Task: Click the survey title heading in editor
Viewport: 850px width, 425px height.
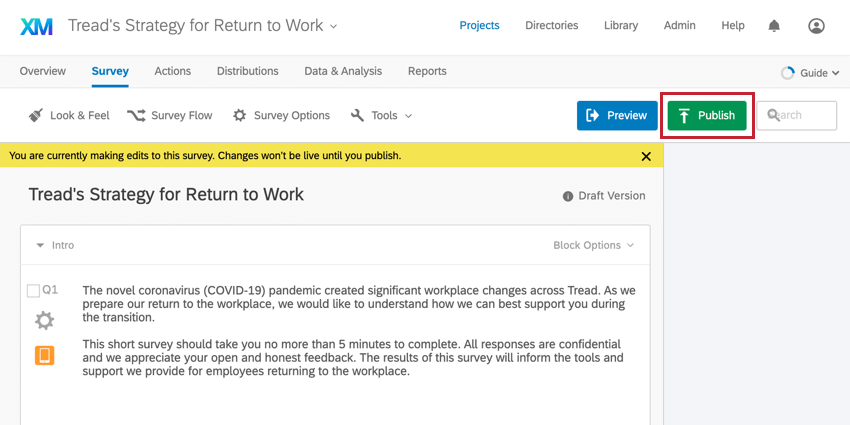Action: [x=166, y=195]
